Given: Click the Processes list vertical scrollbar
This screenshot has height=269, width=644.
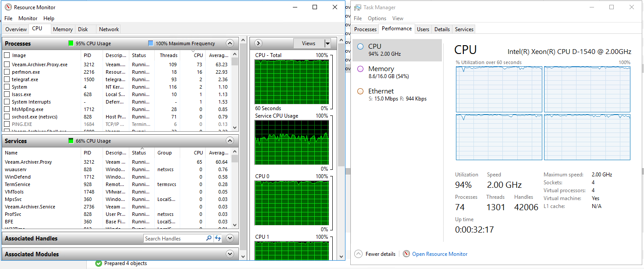Looking at the screenshot, I should point(235,91).
